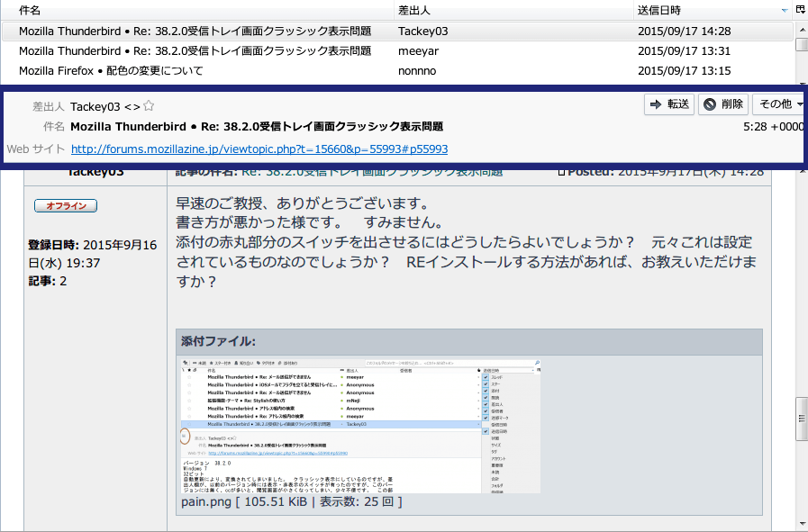Click sender name Tackey03 in the header pane
Image resolution: width=808 pixels, height=532 pixels.
pyautogui.click(x=95, y=106)
